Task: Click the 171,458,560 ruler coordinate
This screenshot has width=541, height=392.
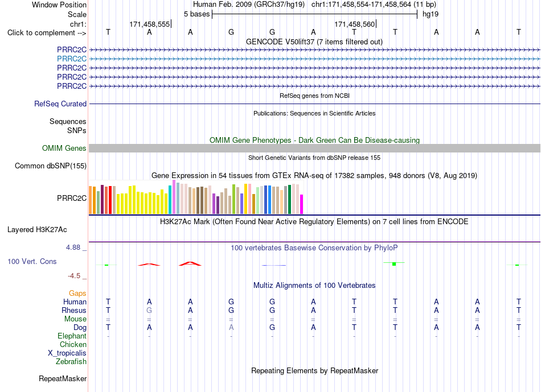Action: [x=355, y=24]
